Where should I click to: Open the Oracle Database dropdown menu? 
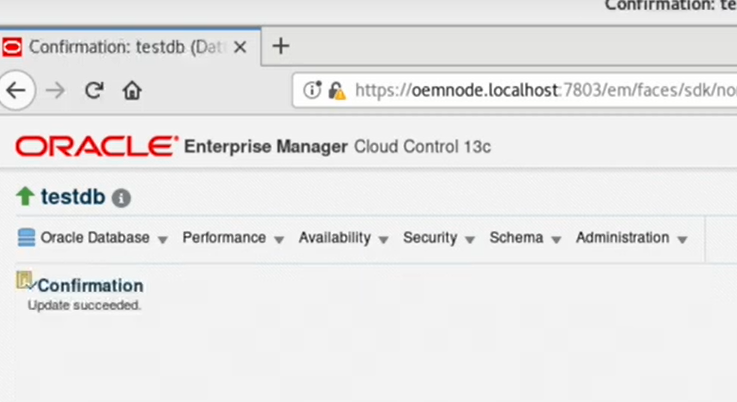95,238
